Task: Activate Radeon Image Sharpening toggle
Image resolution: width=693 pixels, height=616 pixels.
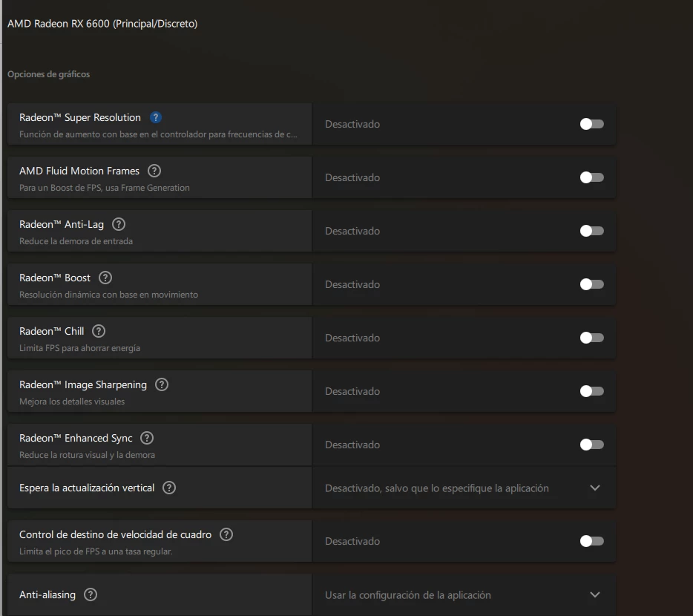Action: click(x=592, y=391)
